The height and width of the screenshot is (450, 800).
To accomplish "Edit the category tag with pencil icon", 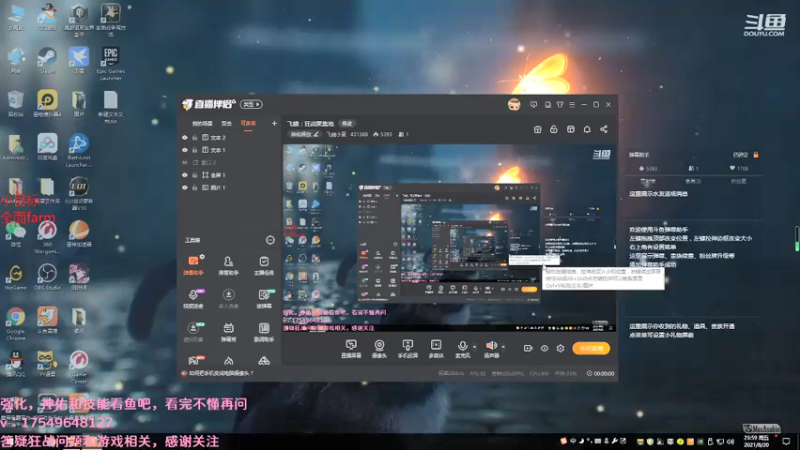I will (x=305, y=134).
